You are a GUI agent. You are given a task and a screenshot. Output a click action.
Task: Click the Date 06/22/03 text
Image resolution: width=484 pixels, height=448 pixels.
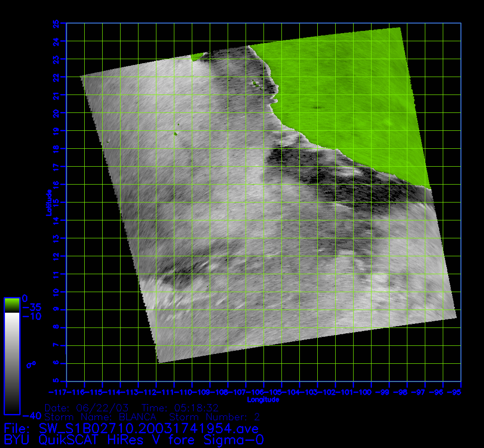86,408
